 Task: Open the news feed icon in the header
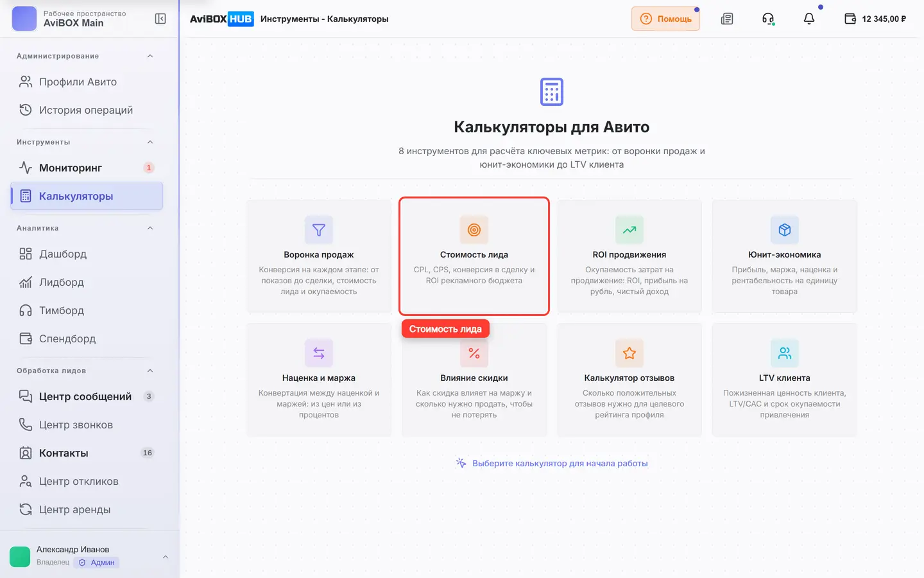click(727, 19)
